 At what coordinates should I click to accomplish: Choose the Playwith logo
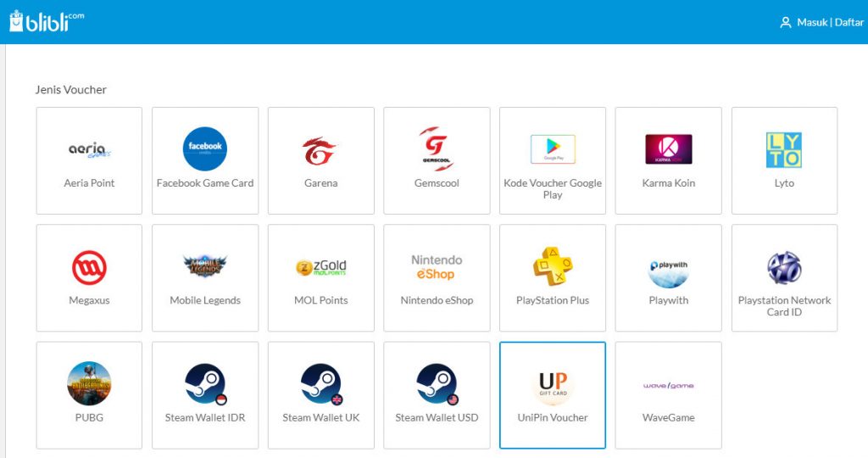[668, 274]
